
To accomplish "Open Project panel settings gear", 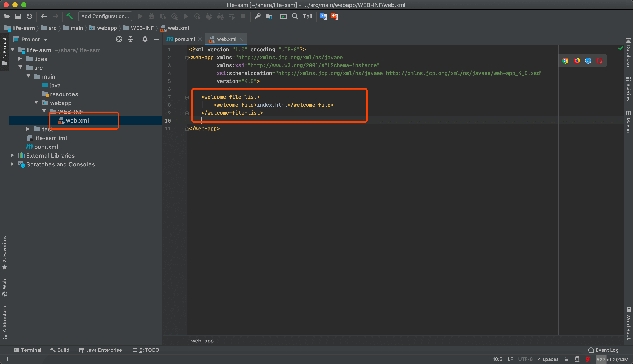I will tap(145, 39).
